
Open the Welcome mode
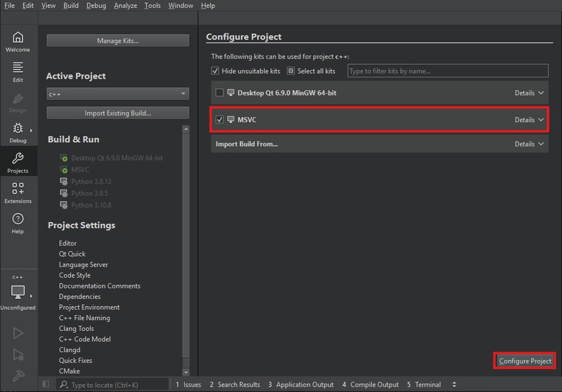[x=18, y=42]
